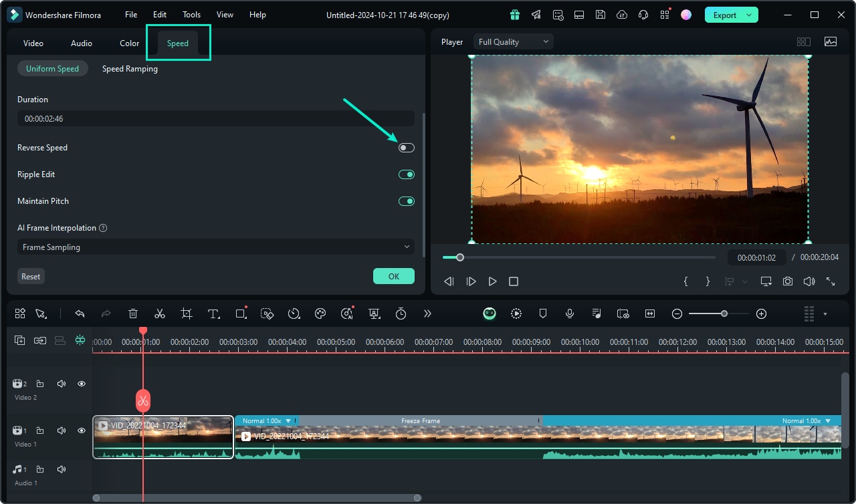The height and width of the screenshot is (504, 856).
Task: Select Uniform Speed mode
Action: (x=52, y=68)
